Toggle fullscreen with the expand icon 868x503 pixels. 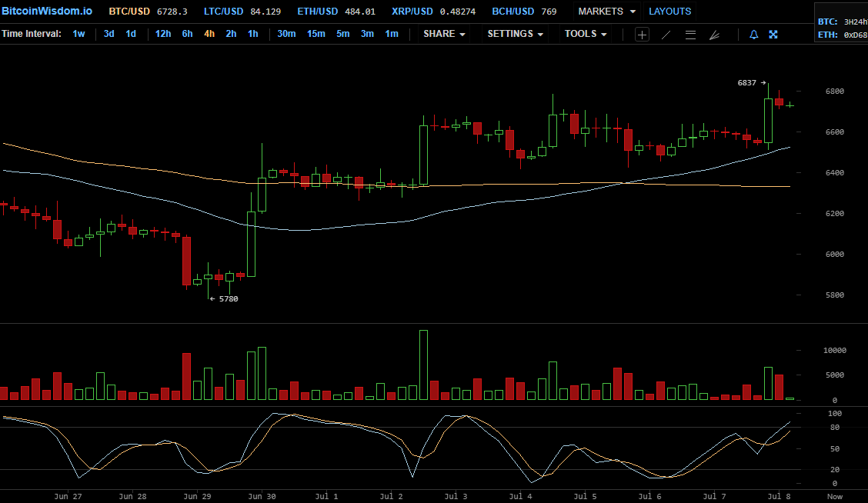pyautogui.click(x=773, y=34)
